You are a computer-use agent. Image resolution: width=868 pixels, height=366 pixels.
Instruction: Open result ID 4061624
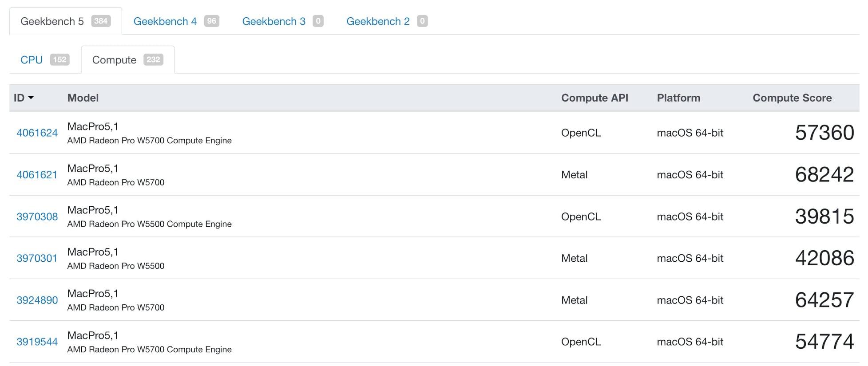[37, 133]
